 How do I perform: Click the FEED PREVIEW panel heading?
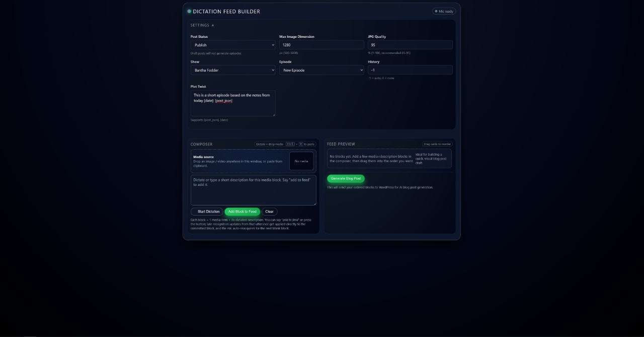341,144
